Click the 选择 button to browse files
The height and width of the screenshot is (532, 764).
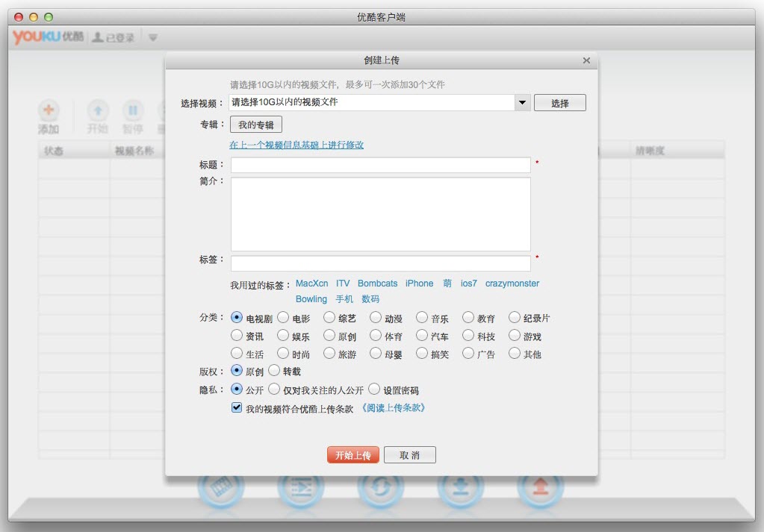pos(560,103)
